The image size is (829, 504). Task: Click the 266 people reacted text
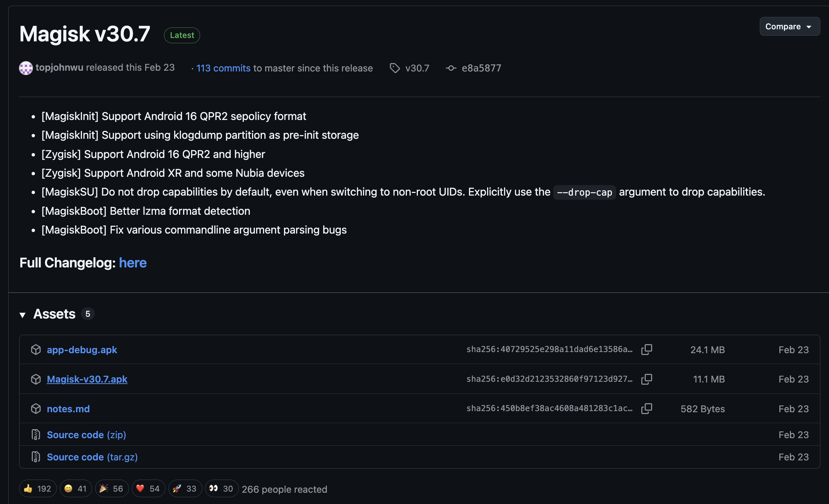284,489
